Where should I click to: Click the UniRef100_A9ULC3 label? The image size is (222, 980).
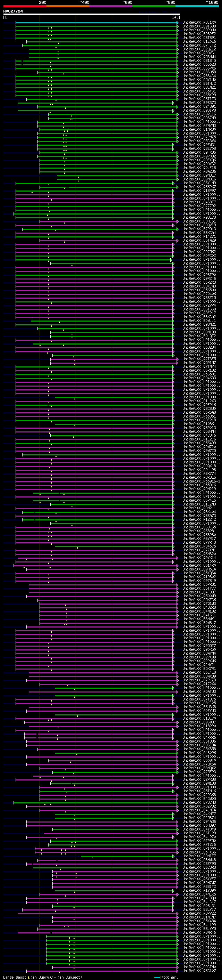199,218
